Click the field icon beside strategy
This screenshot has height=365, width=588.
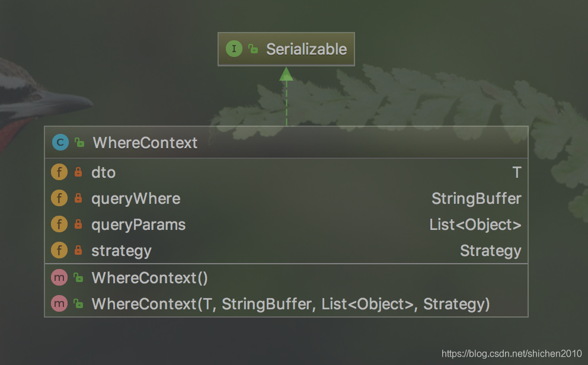pyautogui.click(x=59, y=251)
